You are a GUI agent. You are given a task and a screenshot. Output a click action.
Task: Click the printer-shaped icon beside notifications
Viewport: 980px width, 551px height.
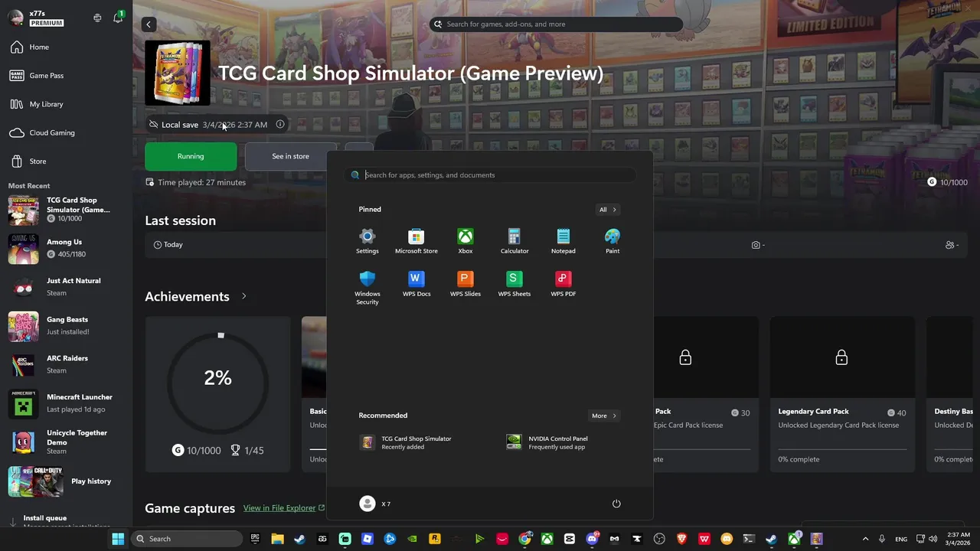pyautogui.click(x=97, y=18)
